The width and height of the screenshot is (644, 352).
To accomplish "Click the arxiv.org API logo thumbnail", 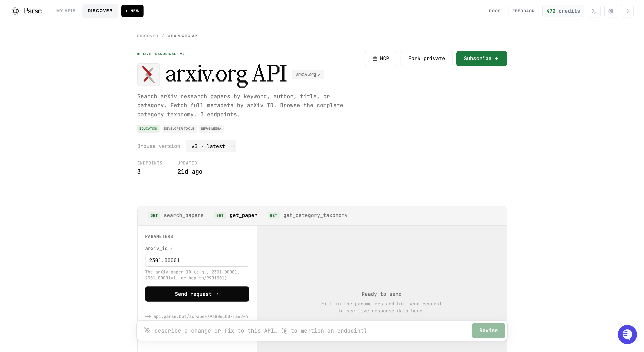I will [x=148, y=74].
